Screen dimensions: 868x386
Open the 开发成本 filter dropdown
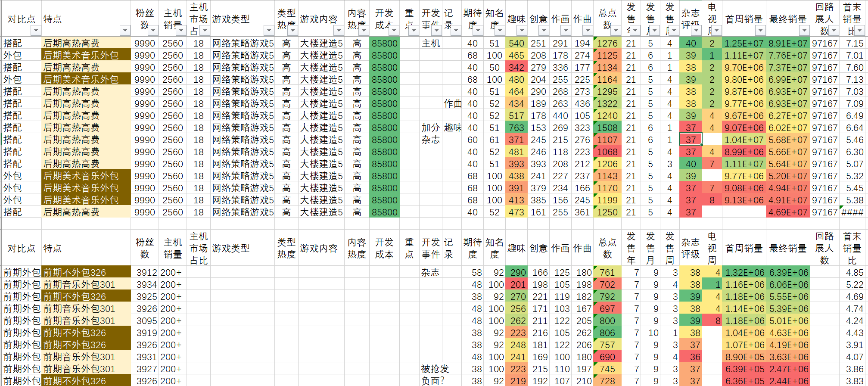tap(393, 31)
